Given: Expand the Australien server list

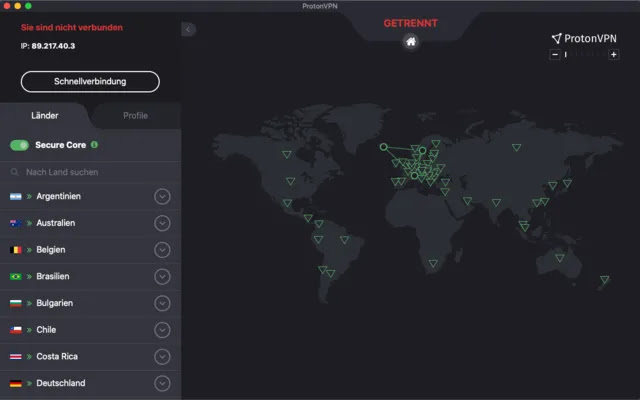Looking at the screenshot, I should 162,223.
